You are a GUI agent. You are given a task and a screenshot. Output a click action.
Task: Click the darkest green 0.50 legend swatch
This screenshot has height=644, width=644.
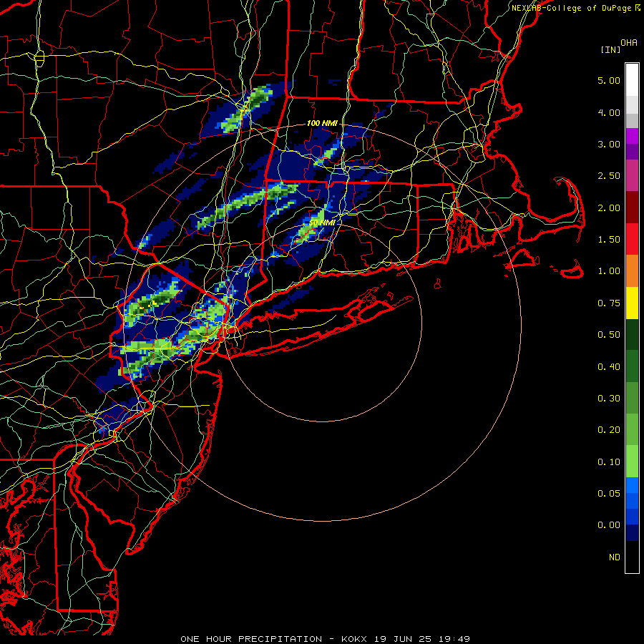tap(632, 334)
